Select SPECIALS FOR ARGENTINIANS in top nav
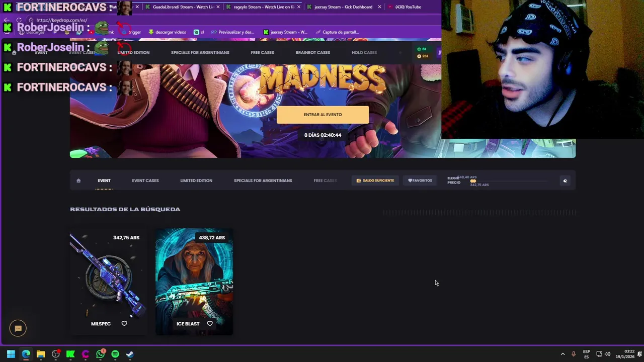Viewport: 644px width, 362px height. tap(200, 52)
